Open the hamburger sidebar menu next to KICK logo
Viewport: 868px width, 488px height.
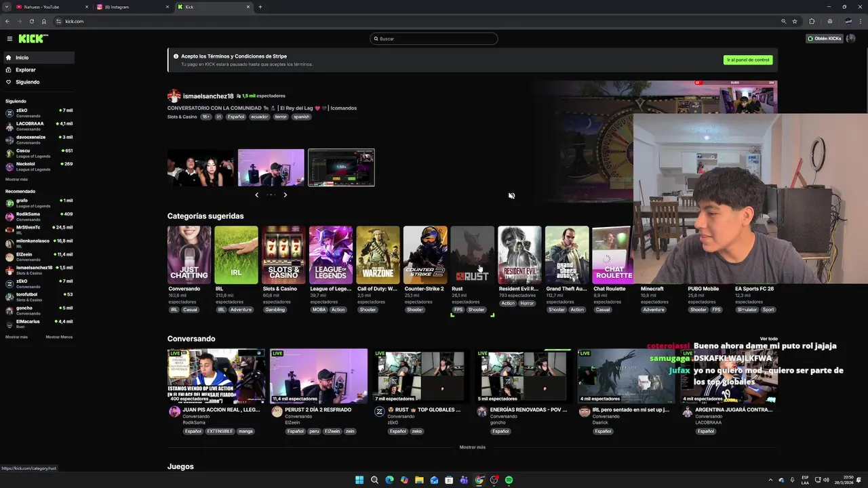tap(9, 39)
